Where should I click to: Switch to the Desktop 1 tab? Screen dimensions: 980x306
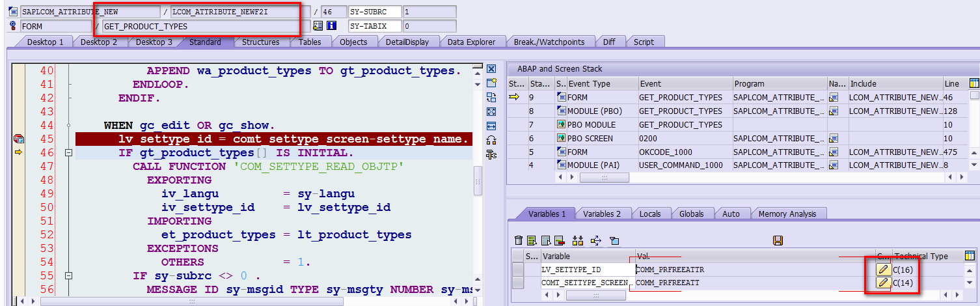[x=45, y=42]
